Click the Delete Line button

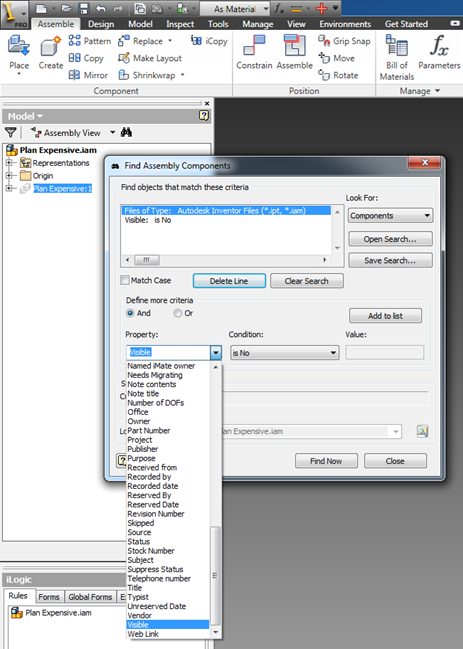[229, 281]
